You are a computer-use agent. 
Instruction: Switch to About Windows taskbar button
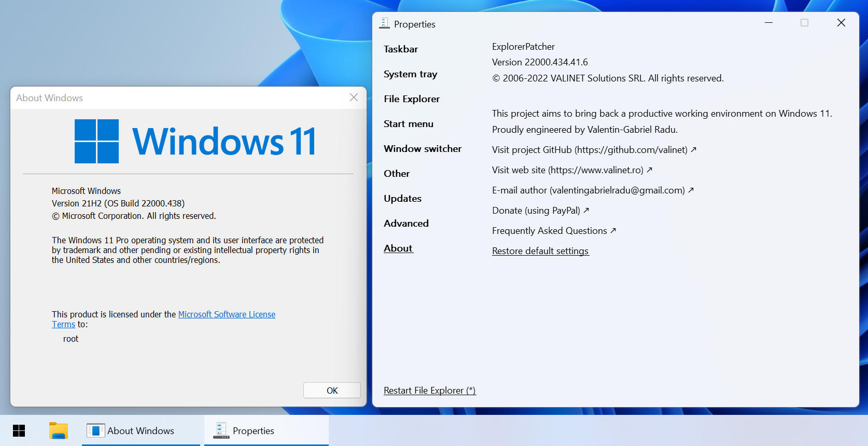click(x=141, y=430)
